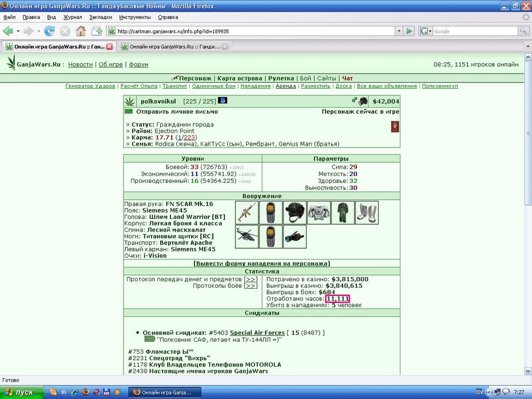Click the blue S icon next to polkovnikul
The width and height of the screenshot is (532, 399).
tap(223, 101)
